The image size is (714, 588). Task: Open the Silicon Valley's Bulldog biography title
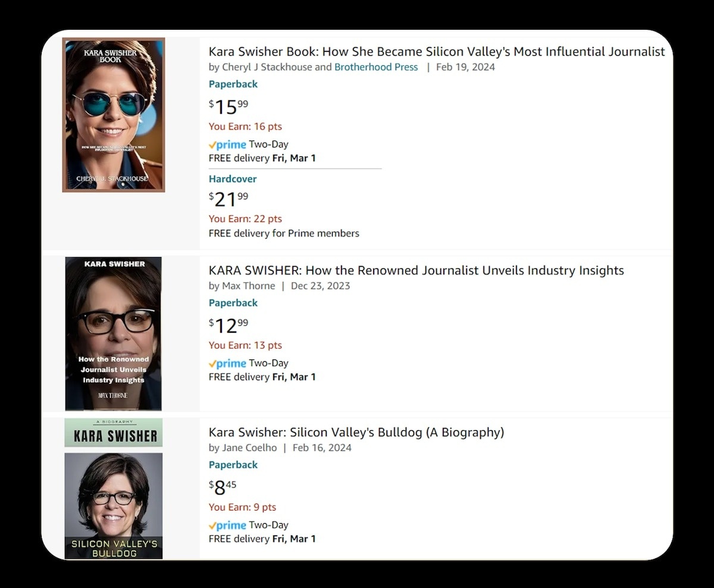point(356,432)
